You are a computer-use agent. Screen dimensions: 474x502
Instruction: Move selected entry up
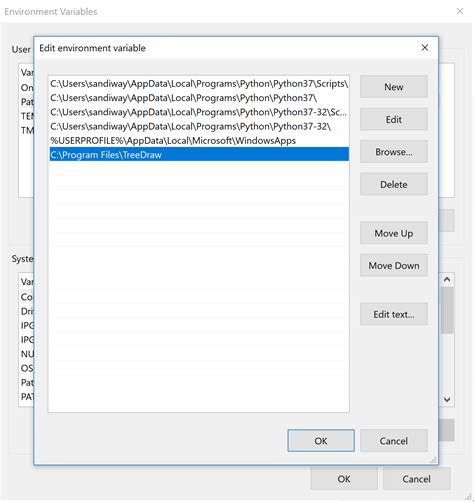(394, 233)
